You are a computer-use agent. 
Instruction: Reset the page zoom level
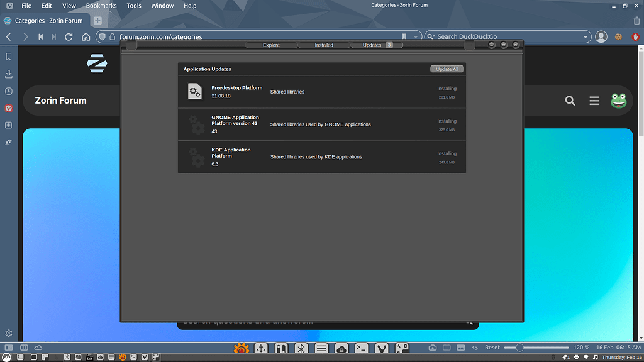click(x=492, y=348)
